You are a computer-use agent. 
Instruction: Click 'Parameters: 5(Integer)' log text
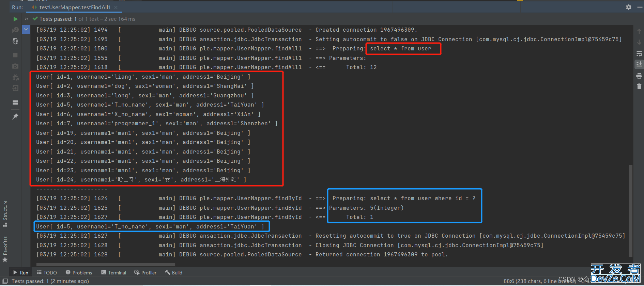[x=366, y=208]
